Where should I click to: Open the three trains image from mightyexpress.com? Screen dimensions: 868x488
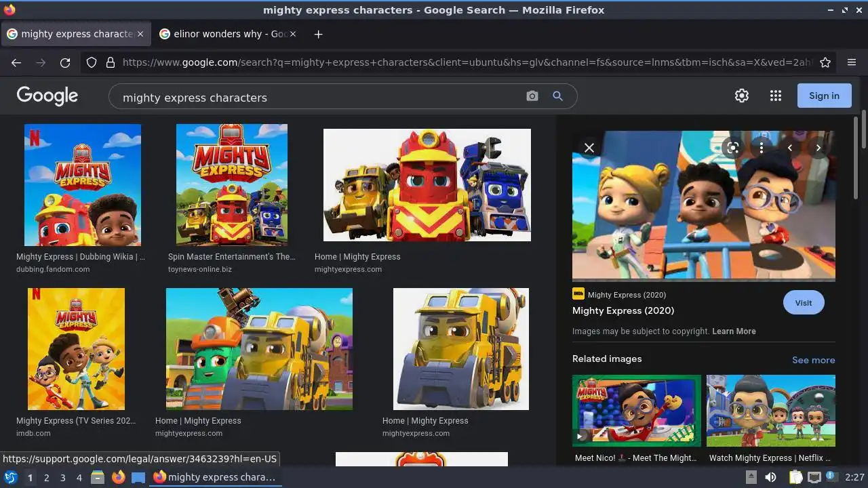pos(427,185)
